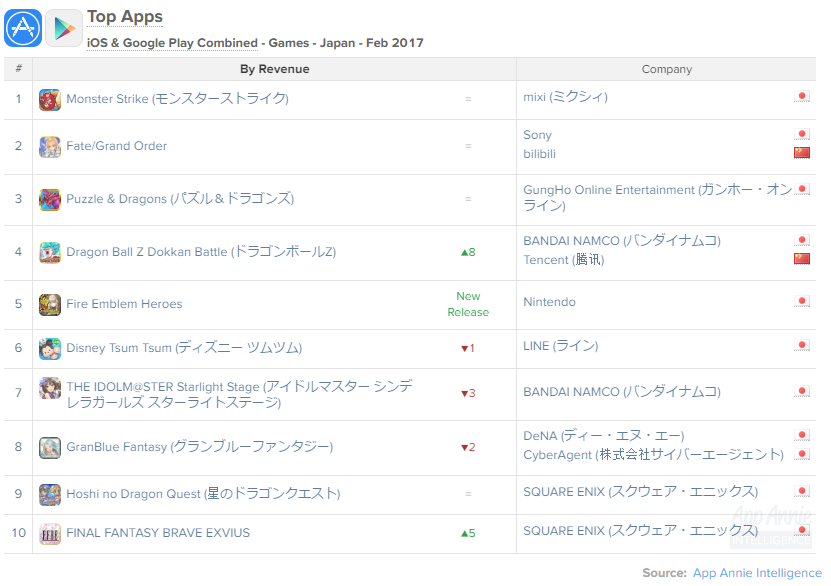Click the Google Play store icon
The width and height of the screenshot is (831, 586).
coord(63,28)
